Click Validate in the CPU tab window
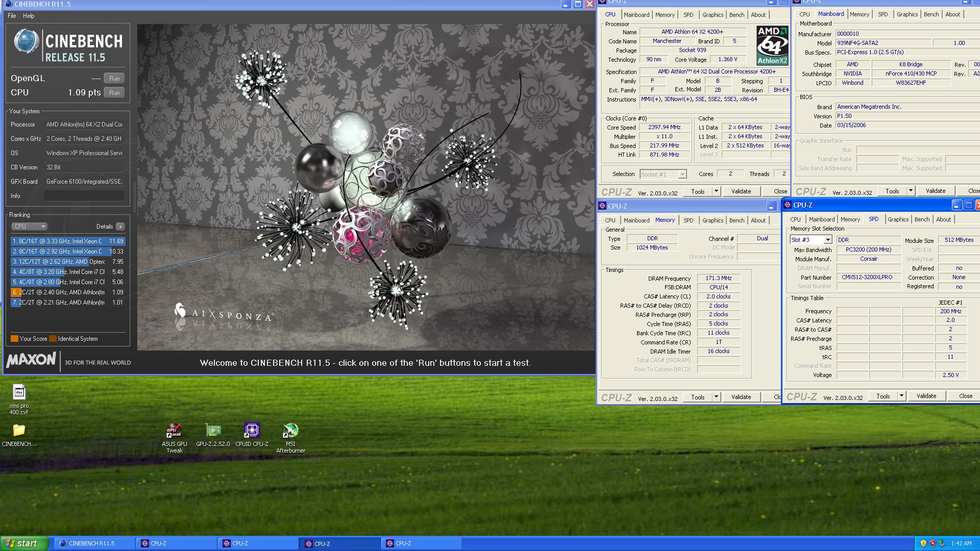Screen dimensions: 980x551 (x=741, y=191)
